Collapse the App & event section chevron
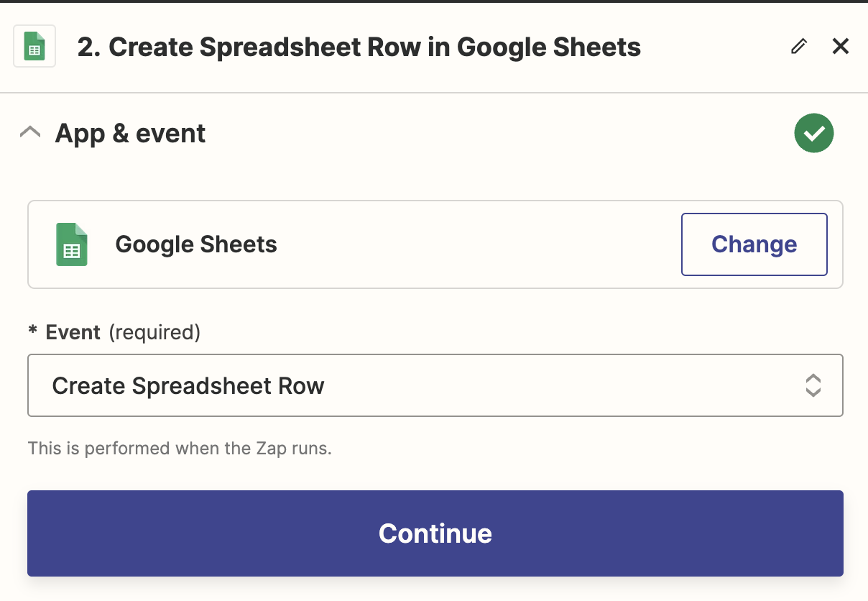 coord(30,133)
